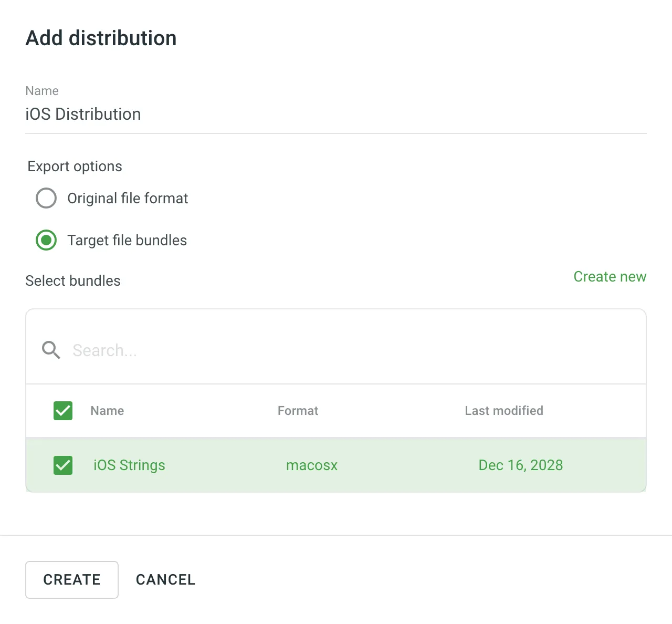Select the "Original file format" radio button

tap(46, 198)
